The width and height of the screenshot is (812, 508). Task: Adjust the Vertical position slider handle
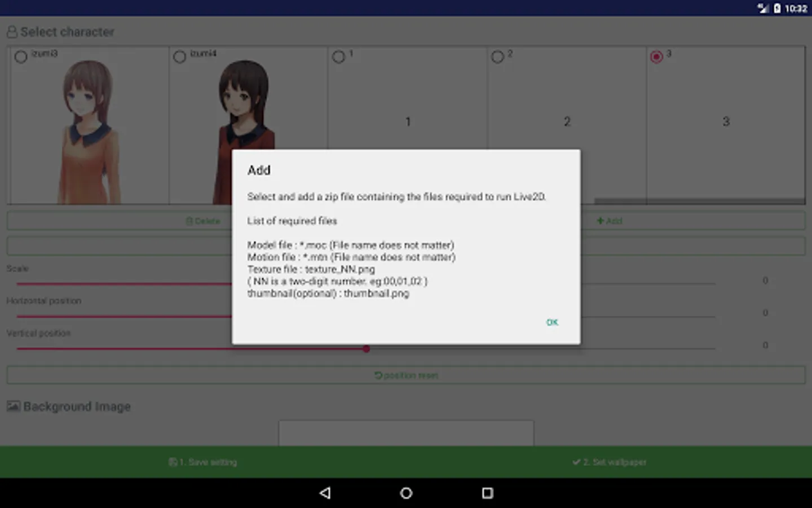(x=367, y=349)
